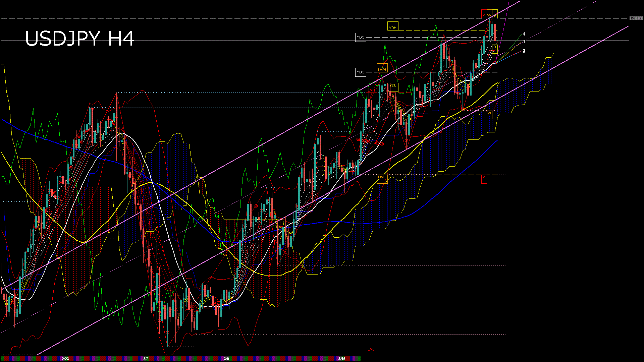Image resolution: width=644 pixels, height=362 pixels.
Task: Click the 2/23 date marker
Action: tap(65, 359)
